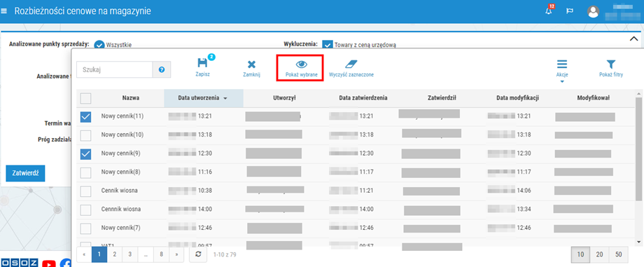Open the YouTube icon link
644x267 pixels.
tap(49, 263)
